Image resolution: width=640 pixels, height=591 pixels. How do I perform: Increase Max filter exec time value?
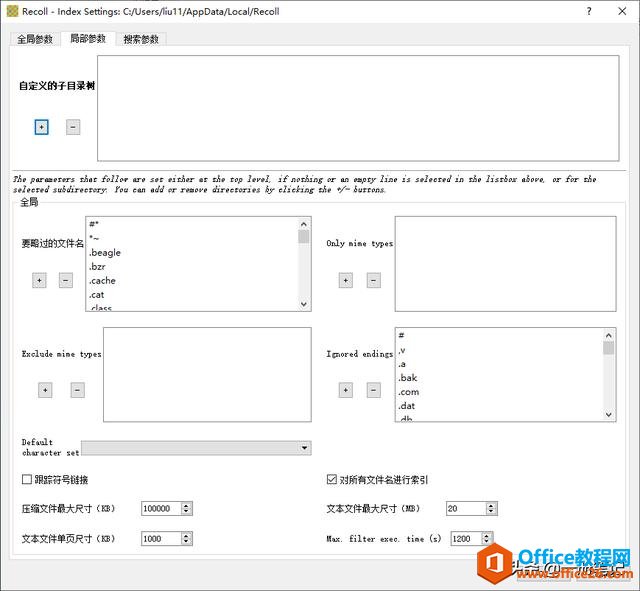coord(487,535)
